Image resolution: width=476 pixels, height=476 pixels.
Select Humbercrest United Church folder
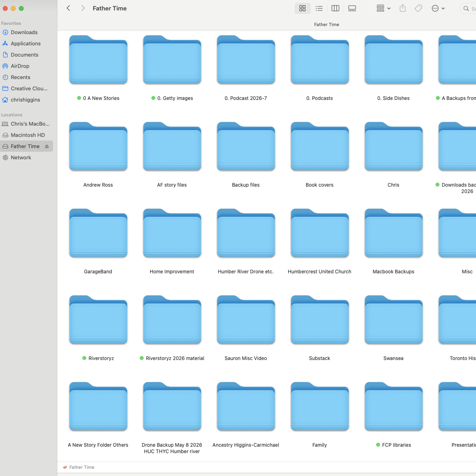(x=319, y=233)
